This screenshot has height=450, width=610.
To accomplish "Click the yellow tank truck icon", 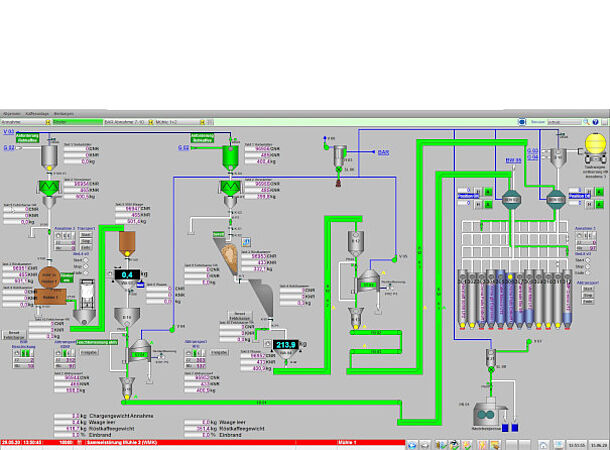I will [596, 149].
